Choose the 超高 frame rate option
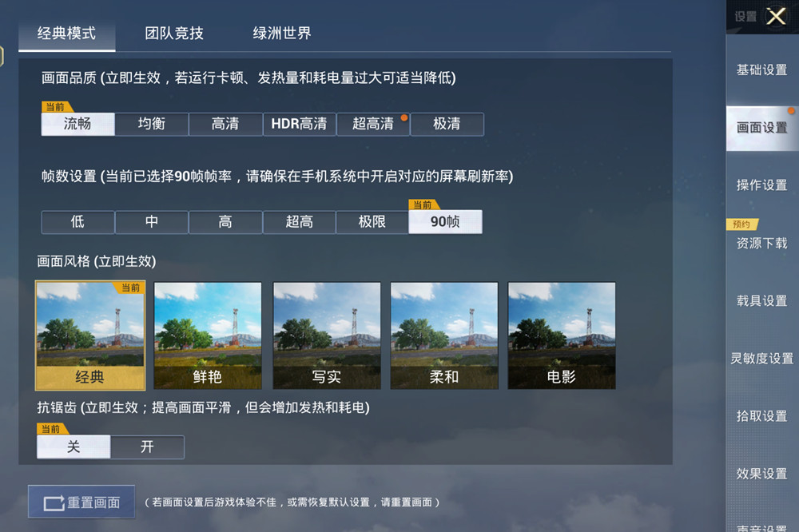The image size is (799, 532). (x=299, y=222)
